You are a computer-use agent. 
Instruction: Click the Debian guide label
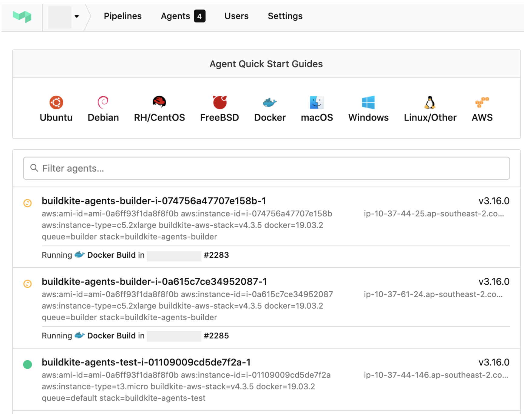coord(103,117)
